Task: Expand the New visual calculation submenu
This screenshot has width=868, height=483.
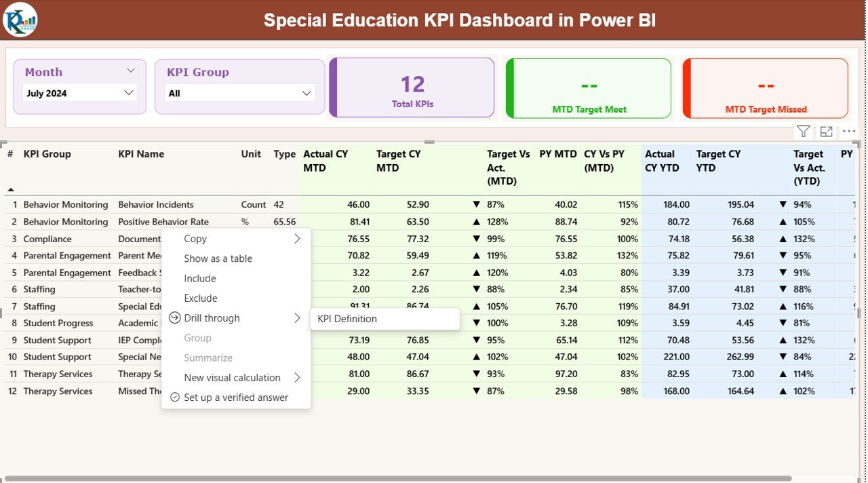Action: (297, 378)
